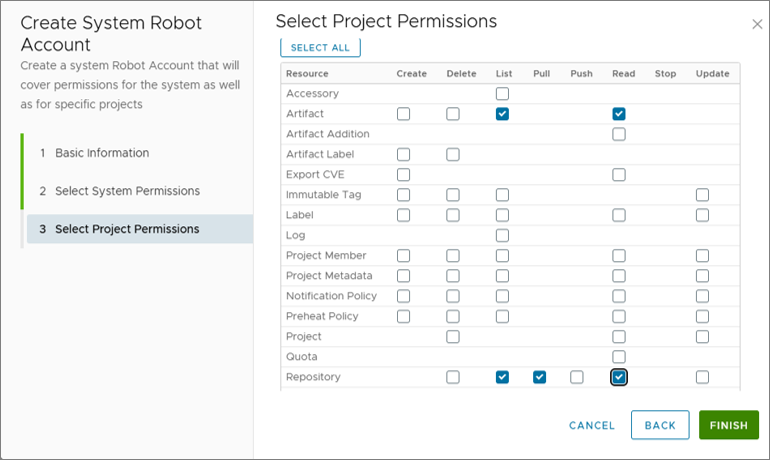Enable Log List permission

click(502, 235)
